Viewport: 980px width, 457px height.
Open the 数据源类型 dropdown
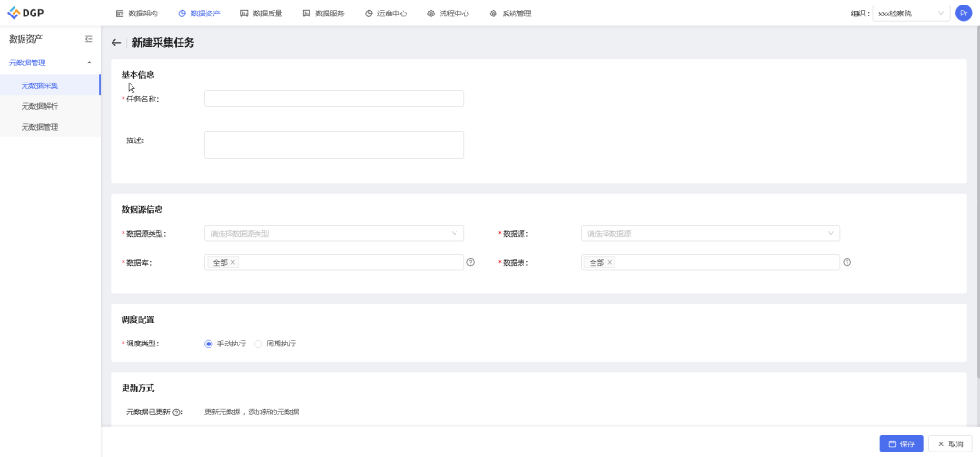334,233
